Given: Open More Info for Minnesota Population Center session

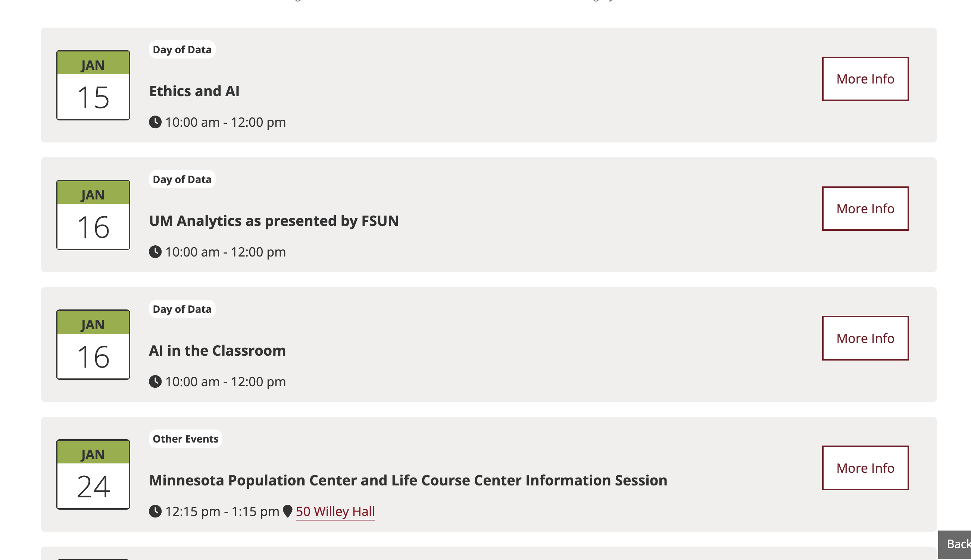Looking at the screenshot, I should (865, 468).
